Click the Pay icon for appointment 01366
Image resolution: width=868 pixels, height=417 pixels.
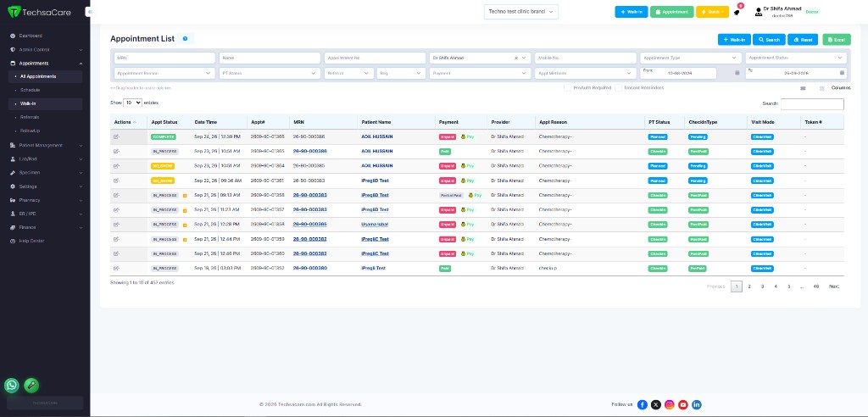pos(467,136)
